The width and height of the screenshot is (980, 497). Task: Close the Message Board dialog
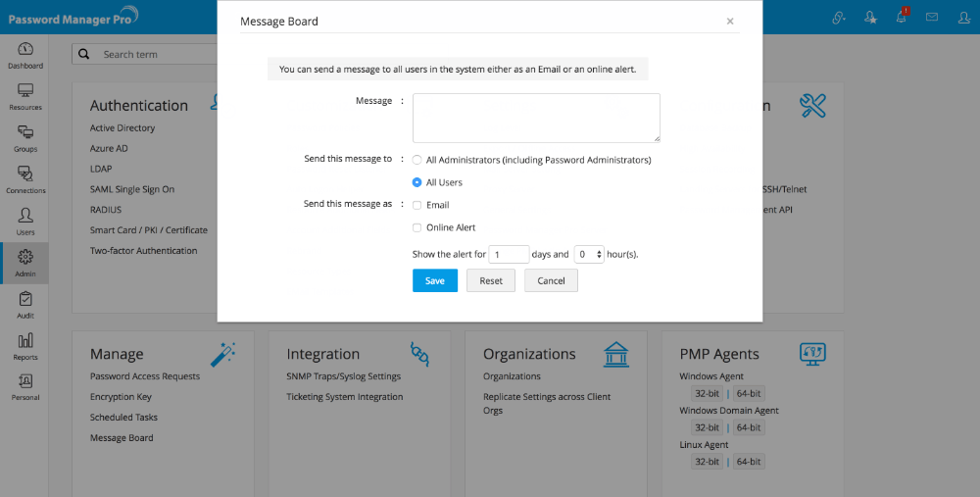coord(730,21)
